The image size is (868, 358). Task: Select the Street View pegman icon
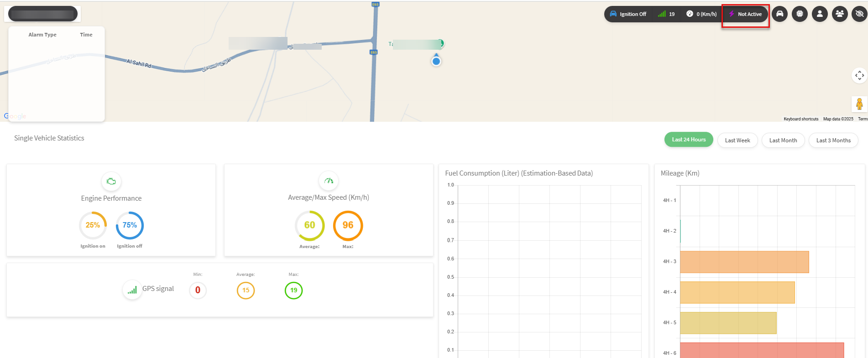click(x=859, y=104)
